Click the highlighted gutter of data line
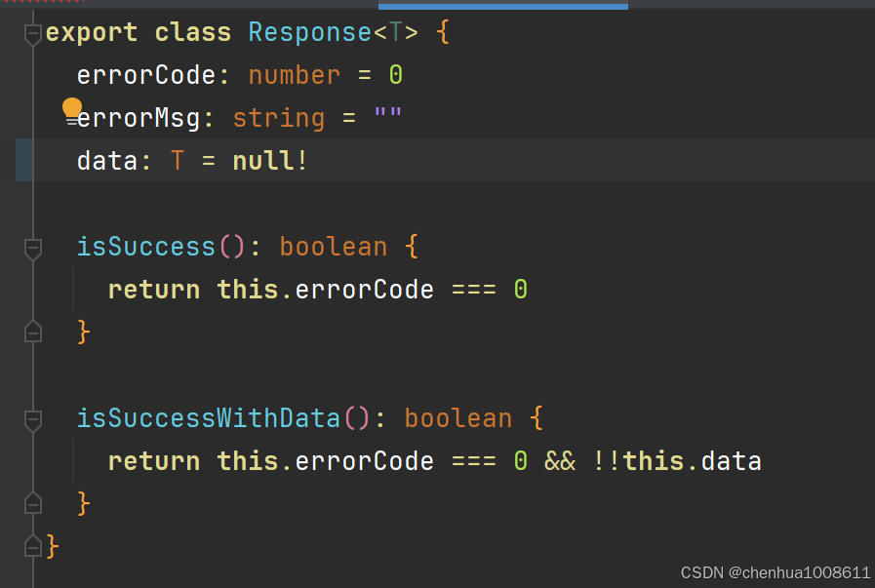 coord(24,160)
